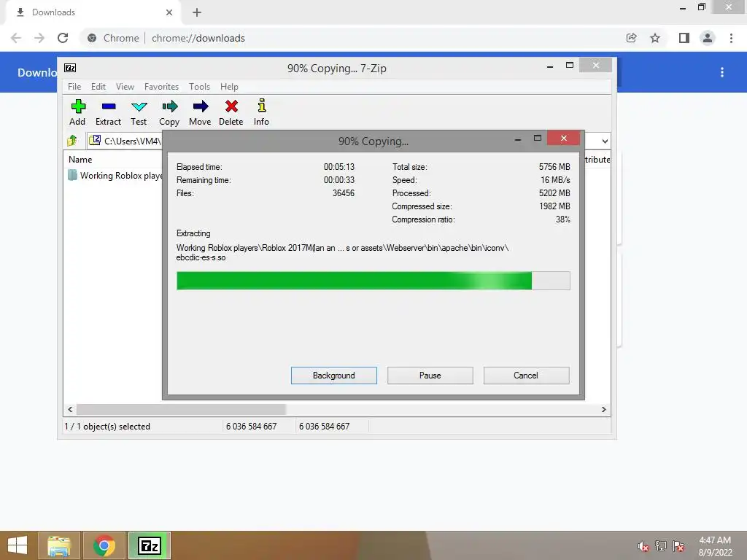This screenshot has height=560, width=747.
Task: Click the Delete toolbar icon
Action: click(231, 113)
